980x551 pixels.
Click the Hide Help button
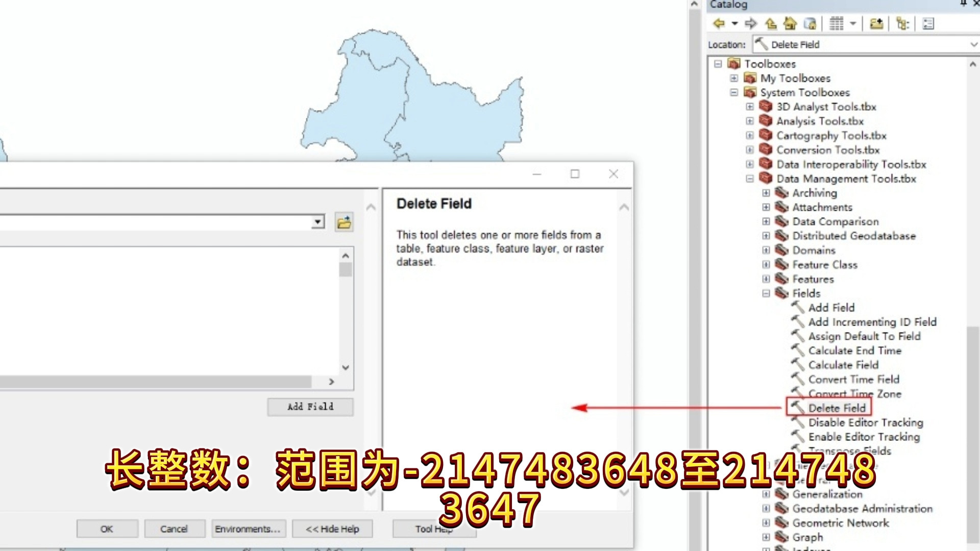332,529
